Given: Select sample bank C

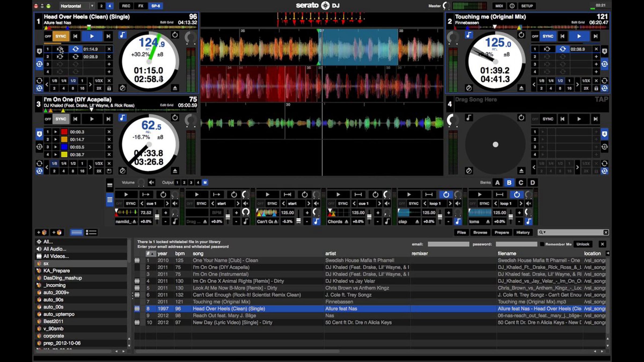Looking at the screenshot, I should tap(521, 183).
